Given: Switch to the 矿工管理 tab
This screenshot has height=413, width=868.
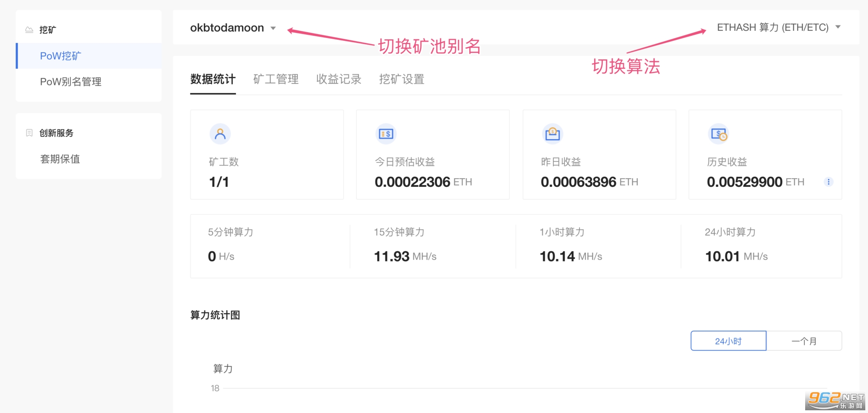Looking at the screenshot, I should (x=276, y=80).
